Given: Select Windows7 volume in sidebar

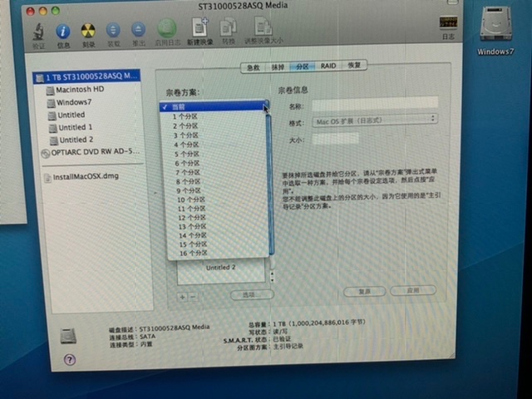Looking at the screenshot, I should tap(69, 102).
